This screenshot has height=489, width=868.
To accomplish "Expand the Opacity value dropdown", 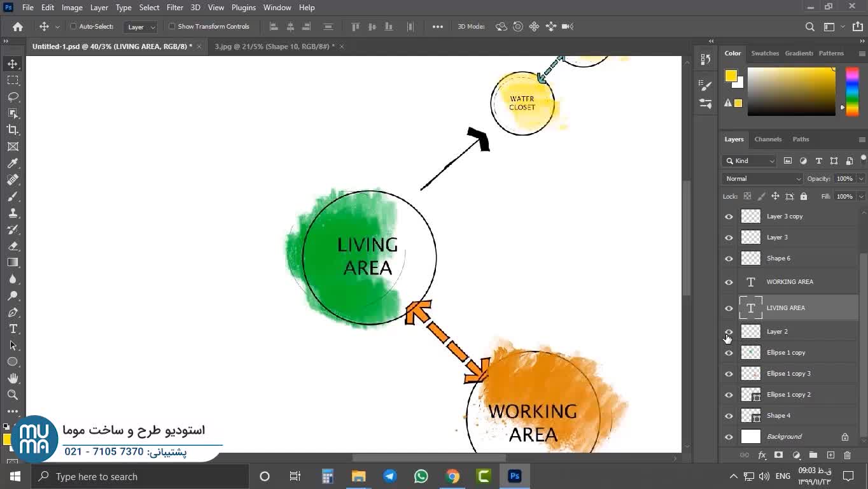I will (x=860, y=179).
